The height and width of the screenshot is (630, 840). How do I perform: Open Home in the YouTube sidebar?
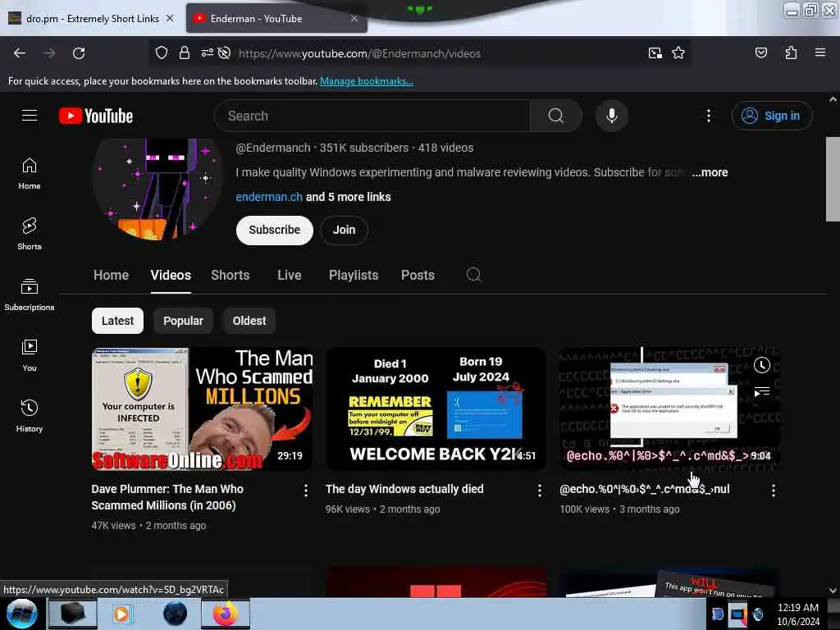point(30,174)
